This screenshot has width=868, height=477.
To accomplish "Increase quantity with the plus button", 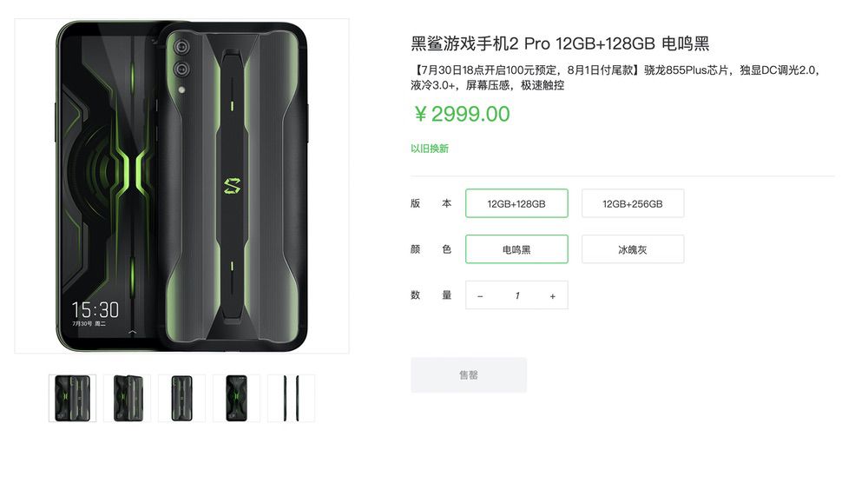I will (x=552, y=295).
